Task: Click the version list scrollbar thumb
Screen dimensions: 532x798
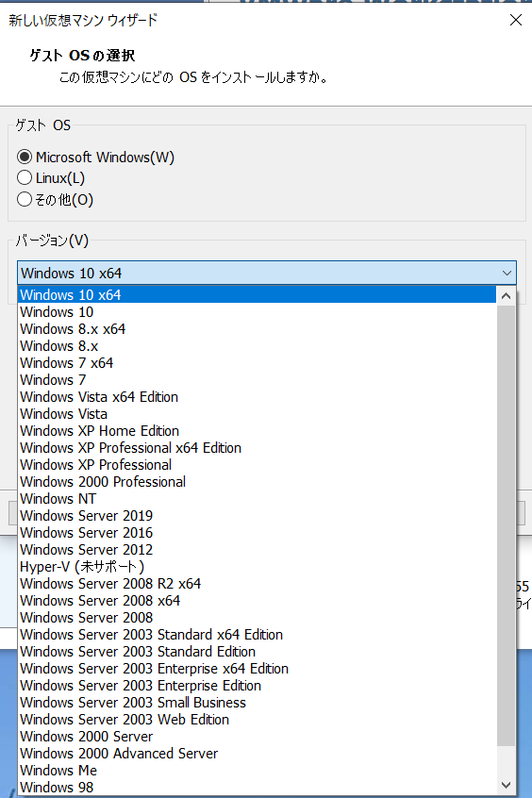Action: [x=506, y=525]
